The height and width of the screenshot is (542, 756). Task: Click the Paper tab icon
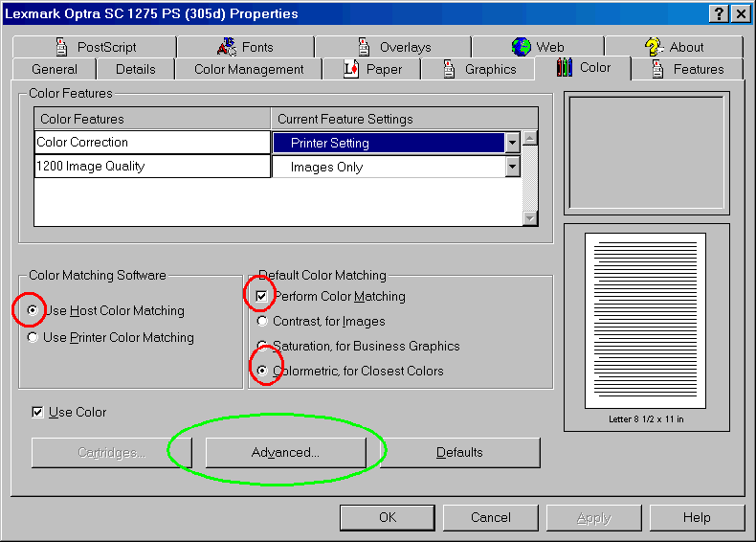(x=351, y=69)
